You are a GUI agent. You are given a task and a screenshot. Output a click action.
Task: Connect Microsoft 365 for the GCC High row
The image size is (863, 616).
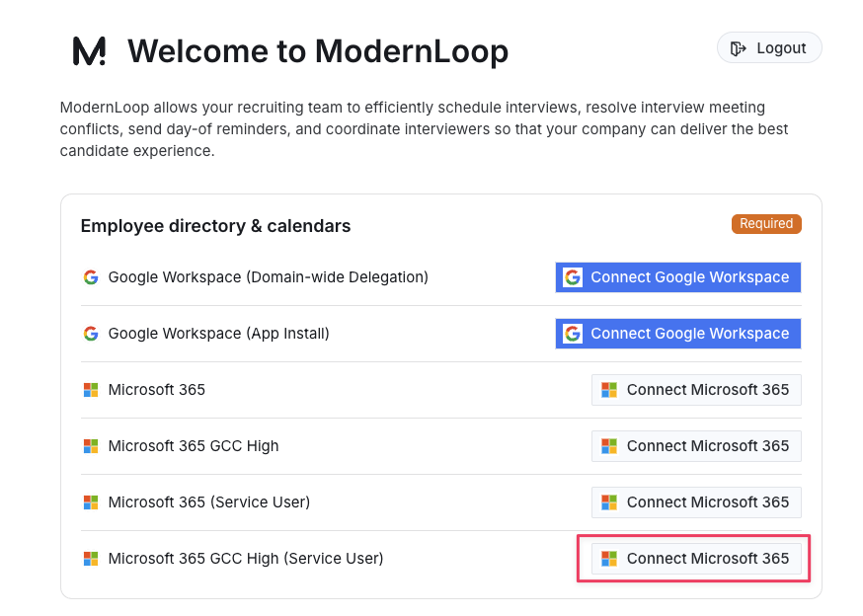click(696, 446)
